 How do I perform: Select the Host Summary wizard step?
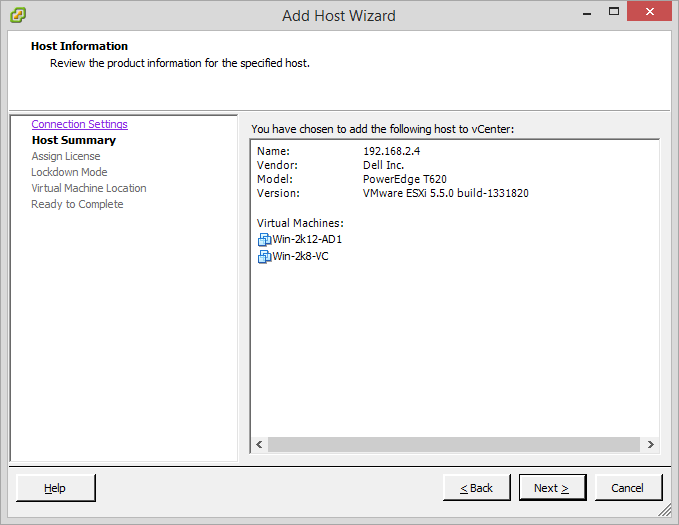click(73, 140)
